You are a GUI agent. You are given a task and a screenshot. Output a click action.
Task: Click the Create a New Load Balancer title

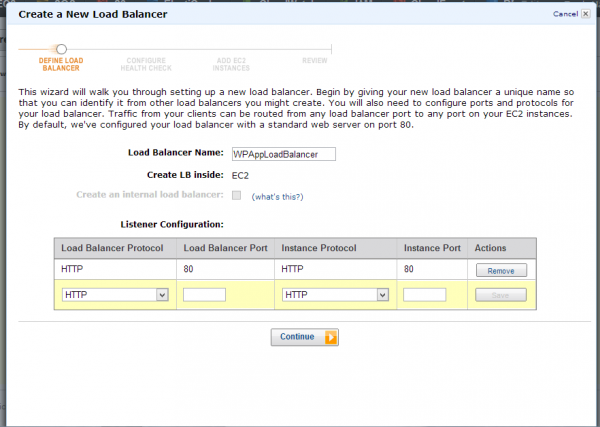93,14
